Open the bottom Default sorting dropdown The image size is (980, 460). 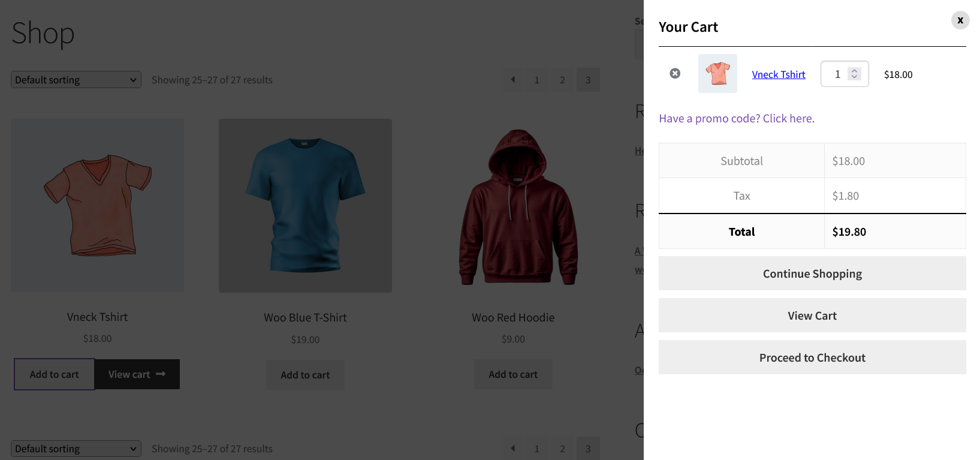(x=76, y=448)
